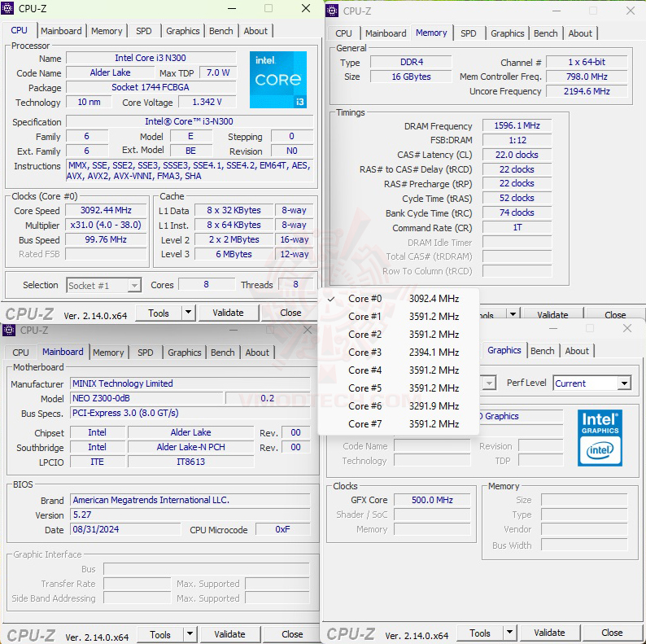Click Tools button in the CPU window

coord(159,313)
